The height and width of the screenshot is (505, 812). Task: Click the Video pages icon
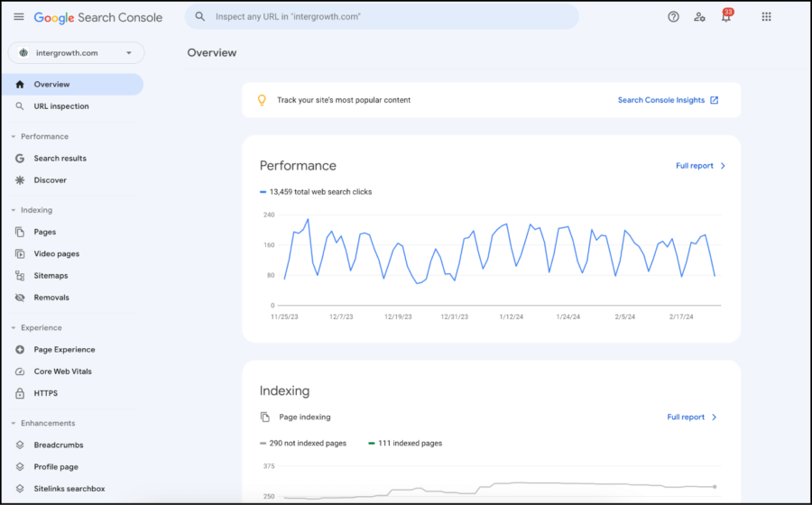pyautogui.click(x=20, y=253)
